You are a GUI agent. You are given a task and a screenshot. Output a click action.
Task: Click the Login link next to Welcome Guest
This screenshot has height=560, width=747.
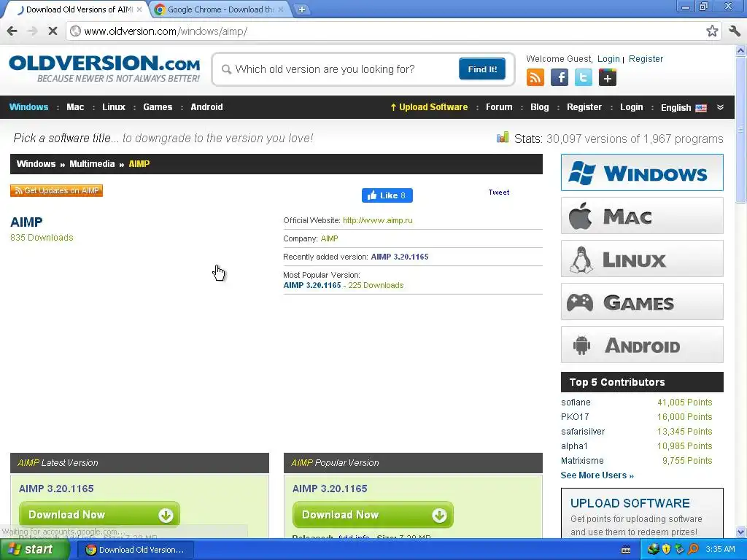point(608,59)
